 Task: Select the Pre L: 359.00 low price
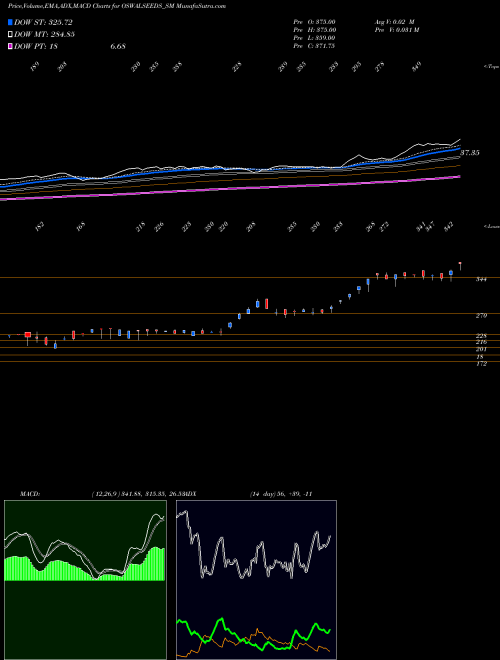coord(314,38)
